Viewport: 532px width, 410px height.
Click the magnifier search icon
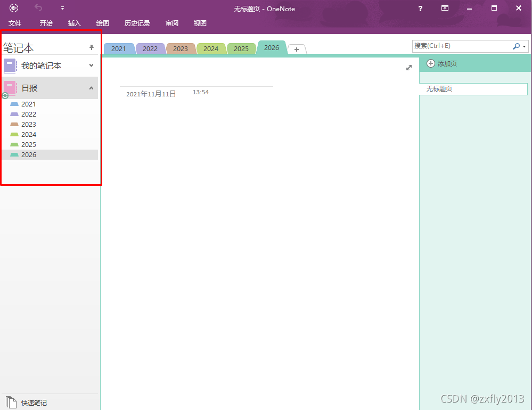point(516,46)
